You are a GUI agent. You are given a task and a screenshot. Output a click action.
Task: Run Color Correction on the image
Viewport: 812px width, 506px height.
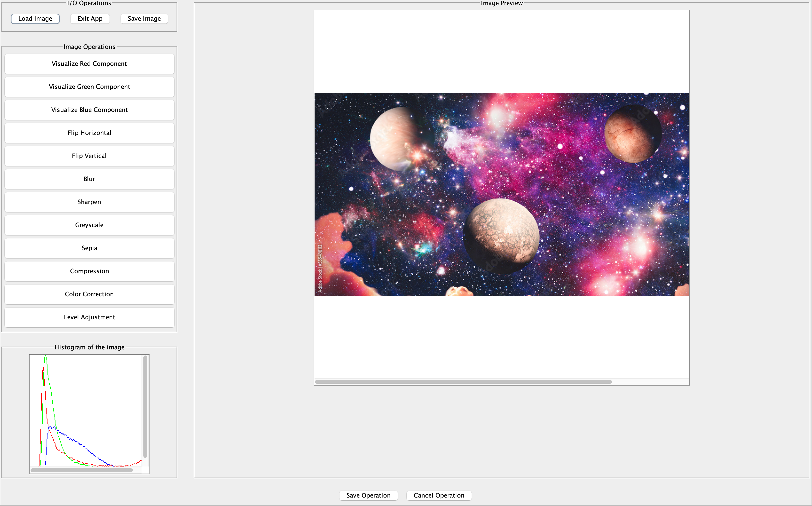(x=89, y=294)
